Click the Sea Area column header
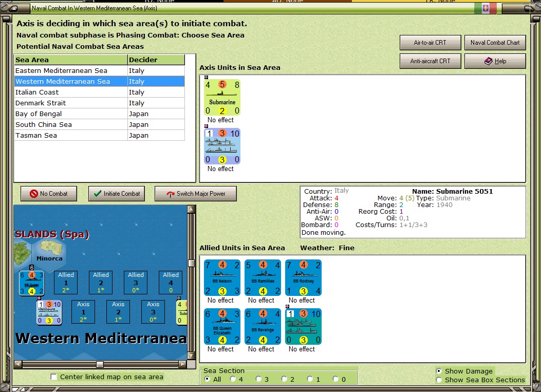541x392 pixels. (71, 60)
